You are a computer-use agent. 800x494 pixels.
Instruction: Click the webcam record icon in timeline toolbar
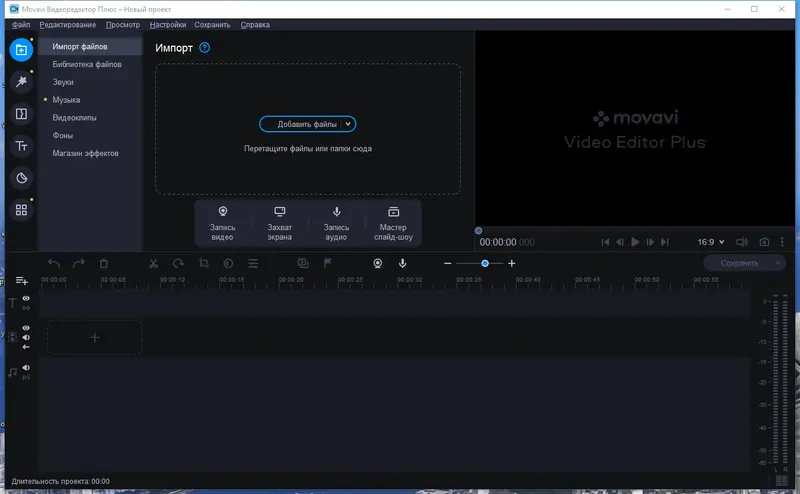pyautogui.click(x=378, y=263)
